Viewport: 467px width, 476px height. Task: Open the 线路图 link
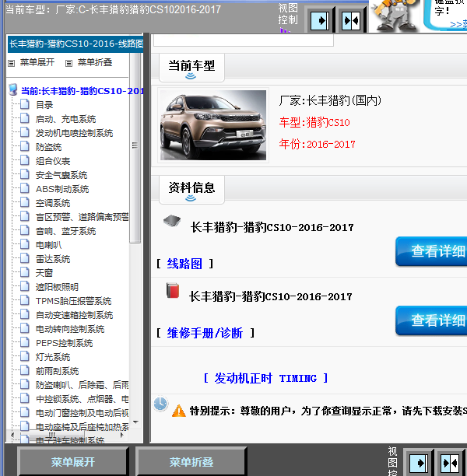pos(184,264)
